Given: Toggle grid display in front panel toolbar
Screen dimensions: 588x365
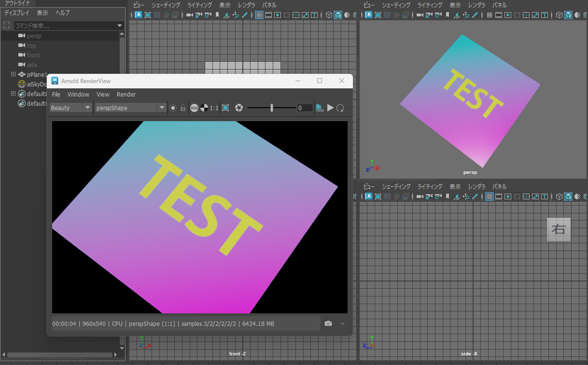Looking at the screenshot, I should [259, 15].
